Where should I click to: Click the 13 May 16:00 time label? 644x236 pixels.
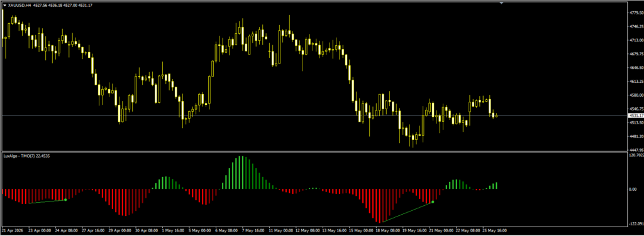point(334,230)
